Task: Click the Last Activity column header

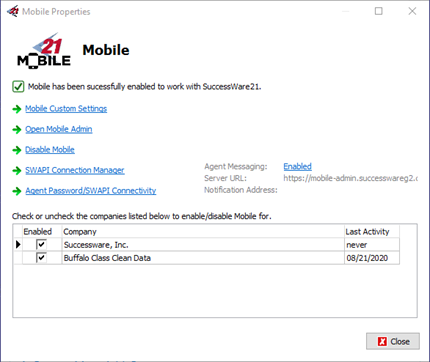Action: point(372,231)
